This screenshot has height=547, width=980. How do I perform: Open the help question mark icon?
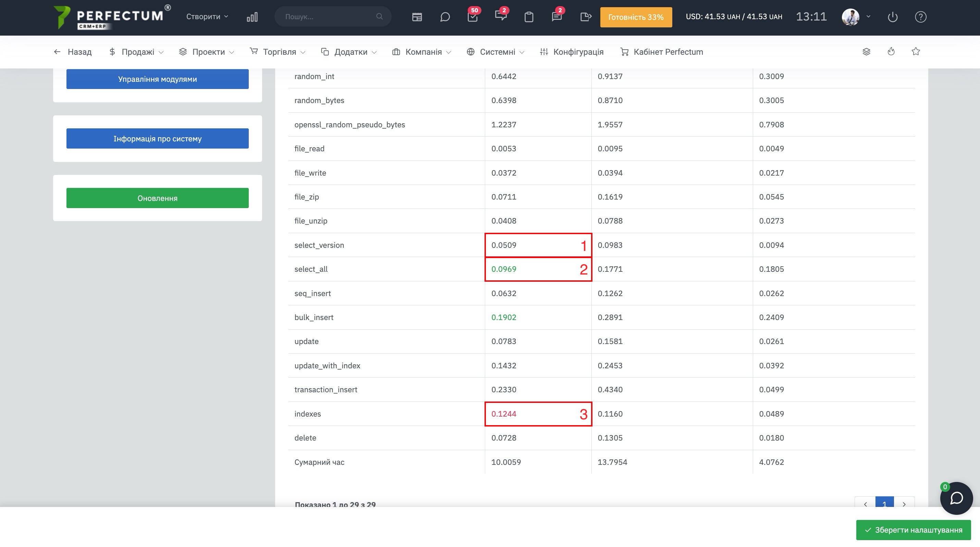(x=920, y=17)
